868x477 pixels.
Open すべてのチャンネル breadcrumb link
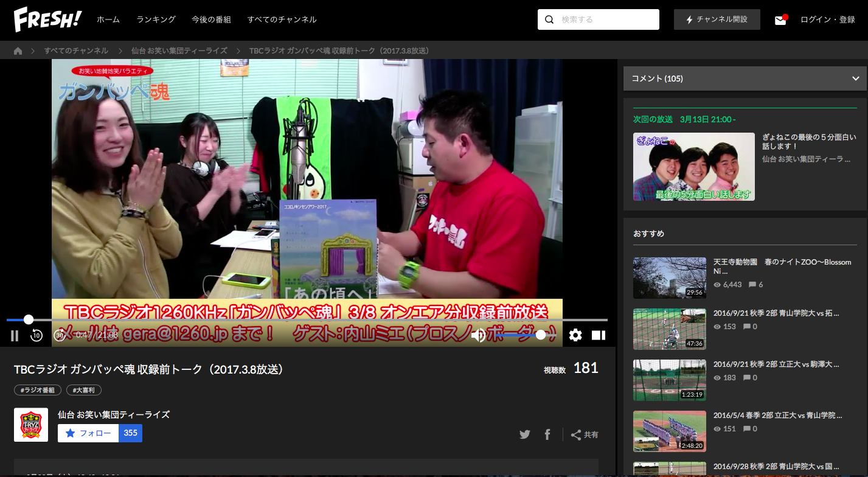[76, 50]
